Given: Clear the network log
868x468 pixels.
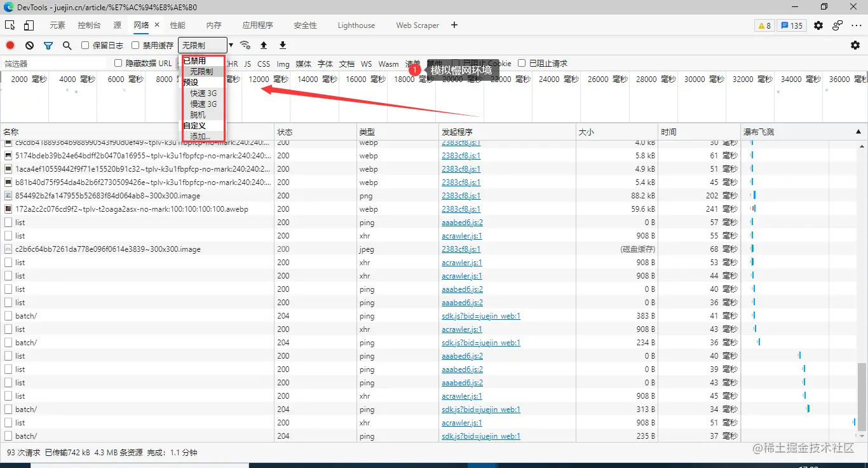Looking at the screenshot, I should coord(29,45).
